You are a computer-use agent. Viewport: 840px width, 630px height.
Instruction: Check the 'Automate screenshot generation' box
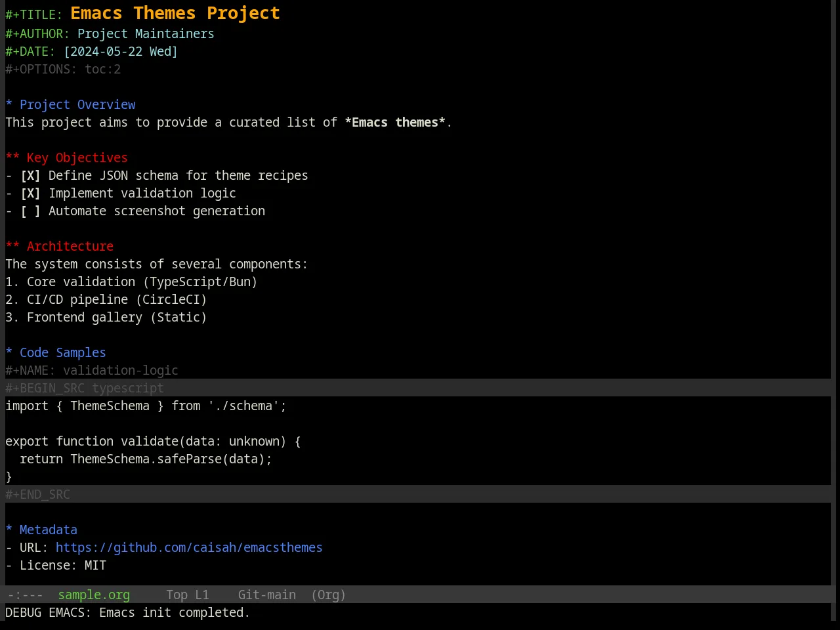tap(30, 211)
